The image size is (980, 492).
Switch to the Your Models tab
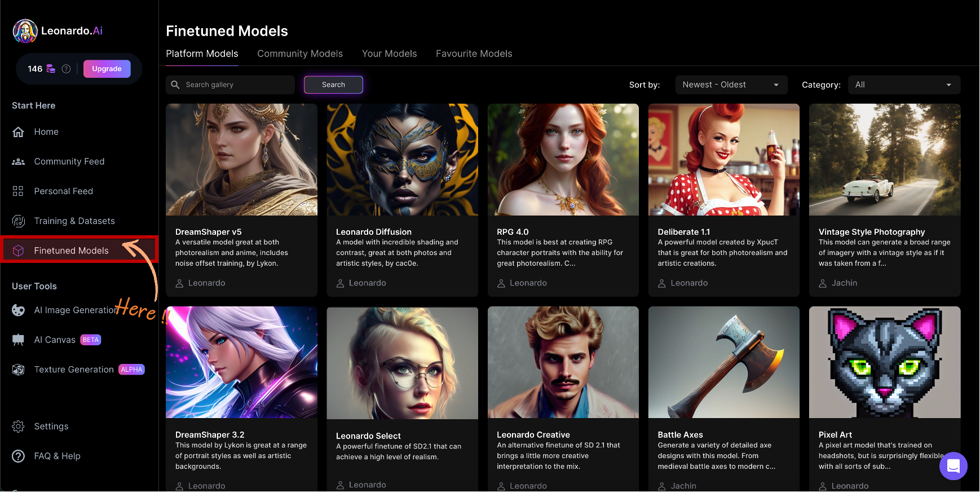pos(389,54)
